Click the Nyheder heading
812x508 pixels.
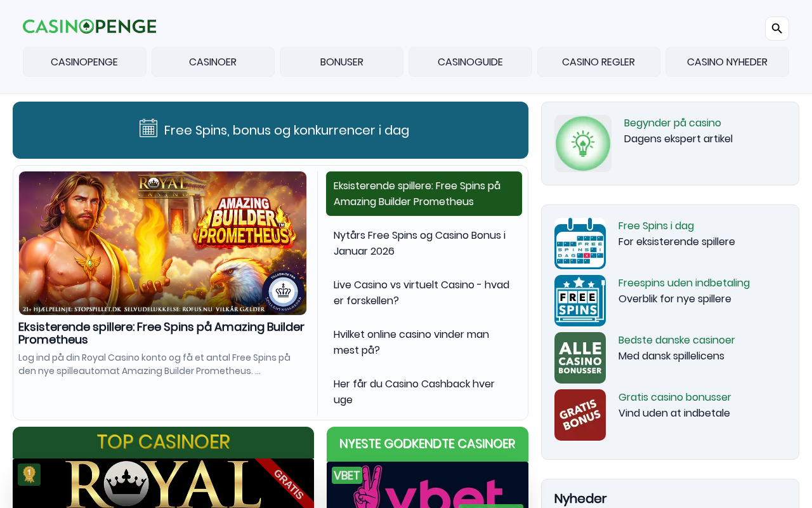click(x=580, y=498)
